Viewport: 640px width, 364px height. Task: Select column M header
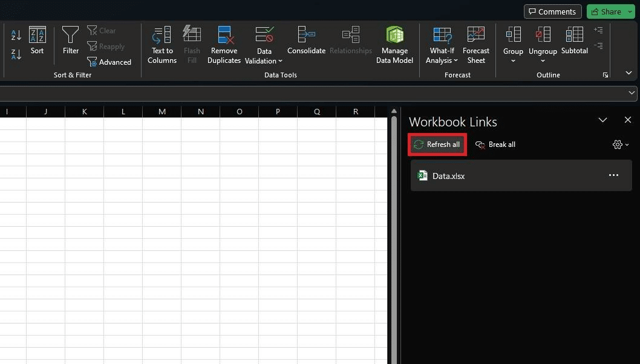tap(162, 111)
